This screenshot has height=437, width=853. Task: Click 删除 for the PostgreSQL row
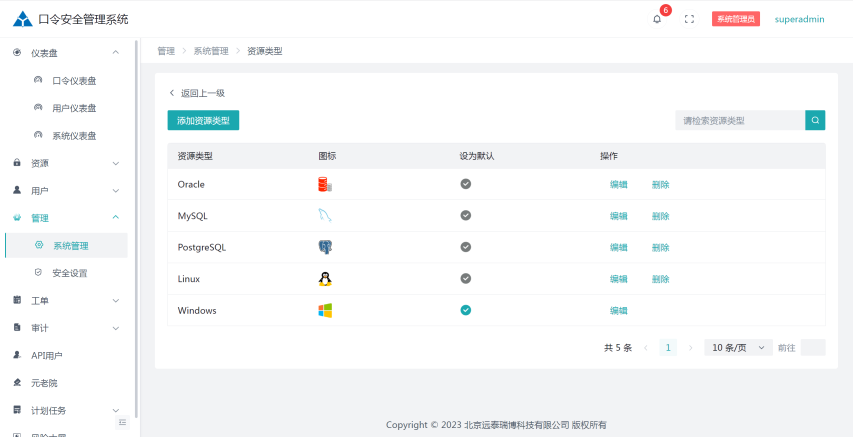(660, 247)
